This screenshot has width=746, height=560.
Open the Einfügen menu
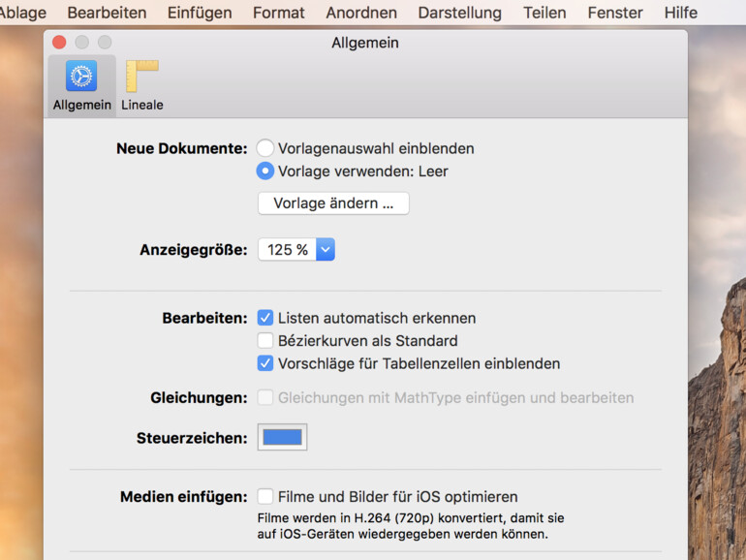point(200,13)
